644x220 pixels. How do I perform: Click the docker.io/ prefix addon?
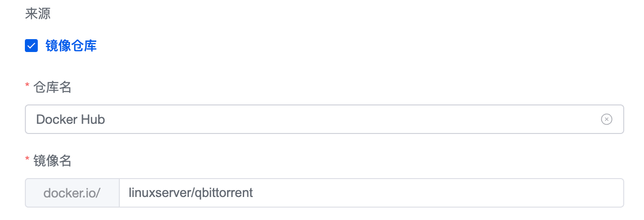(72, 193)
